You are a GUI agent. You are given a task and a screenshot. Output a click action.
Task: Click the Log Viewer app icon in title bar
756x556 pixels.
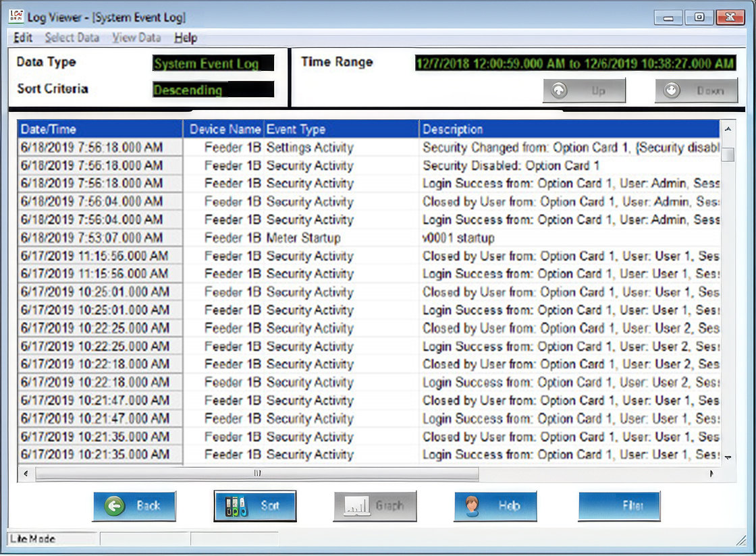tap(16, 16)
